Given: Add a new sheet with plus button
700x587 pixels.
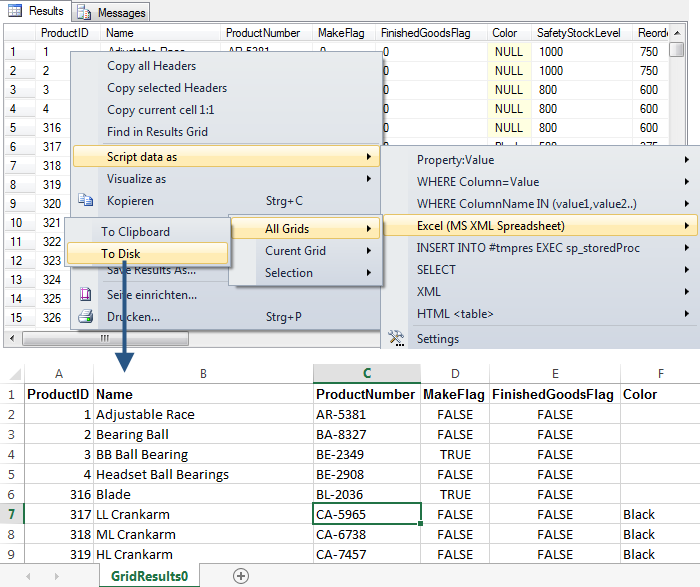Looking at the screenshot, I should 241,576.
